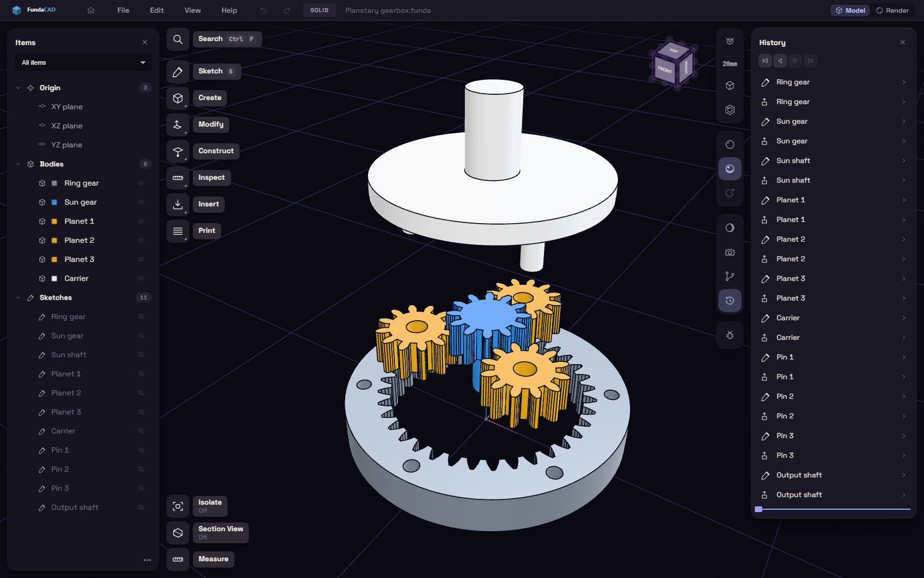Open the Edit menu
Viewport: 924px width, 578px height.
coord(157,10)
